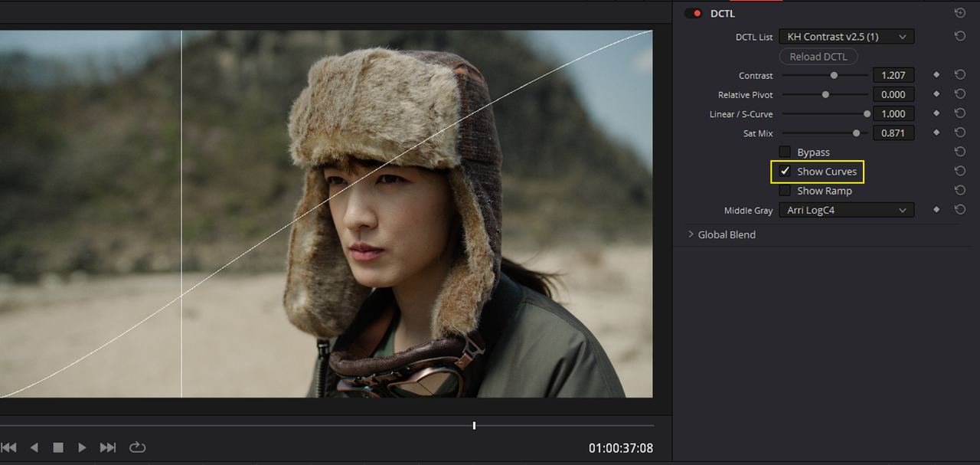Image resolution: width=980 pixels, height=465 pixels.
Task: Disable the DCTL effect with the red switch
Action: click(x=694, y=13)
